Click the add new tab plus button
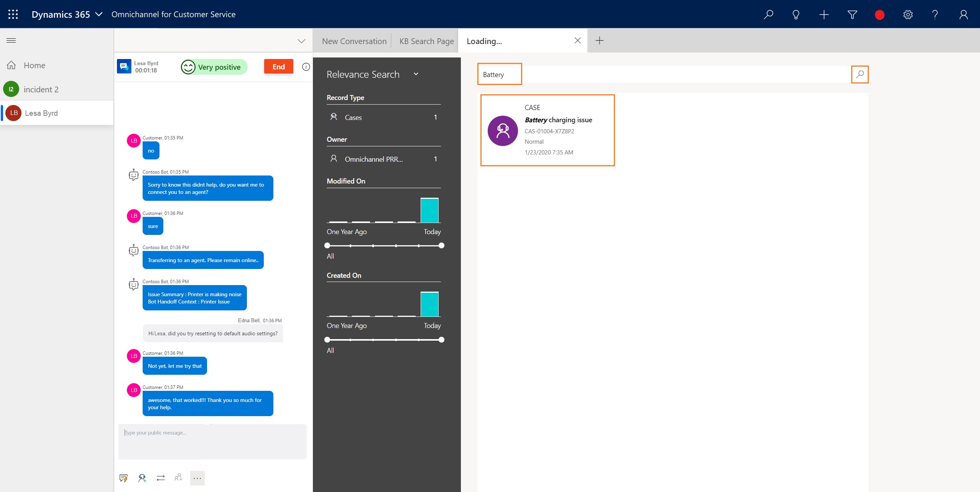Viewport: 980px width, 492px height. coord(600,40)
